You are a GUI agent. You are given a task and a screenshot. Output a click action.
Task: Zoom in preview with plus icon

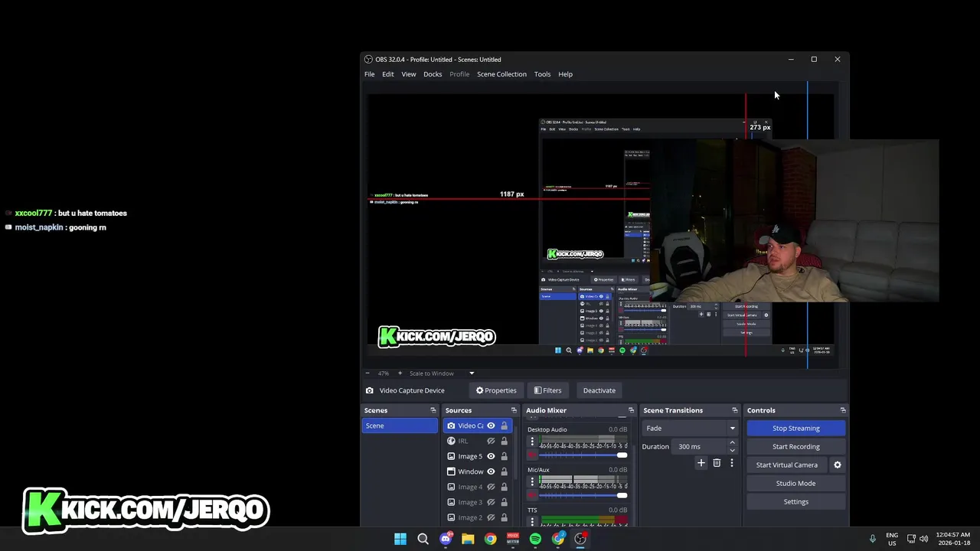click(400, 373)
